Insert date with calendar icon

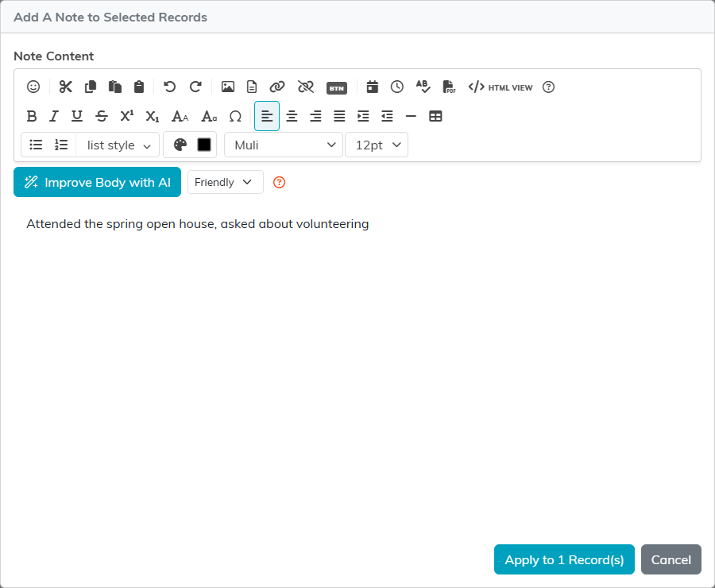tap(372, 87)
